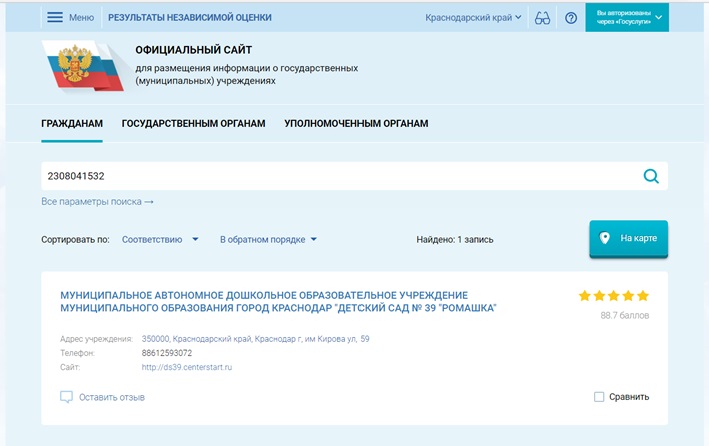
Task: Click the Адрес учреждения label
Action: tap(96, 339)
